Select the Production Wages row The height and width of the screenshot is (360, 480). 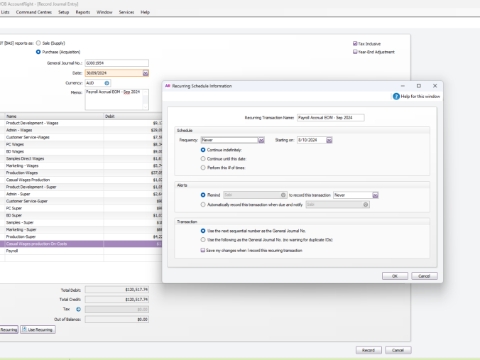coord(81,173)
